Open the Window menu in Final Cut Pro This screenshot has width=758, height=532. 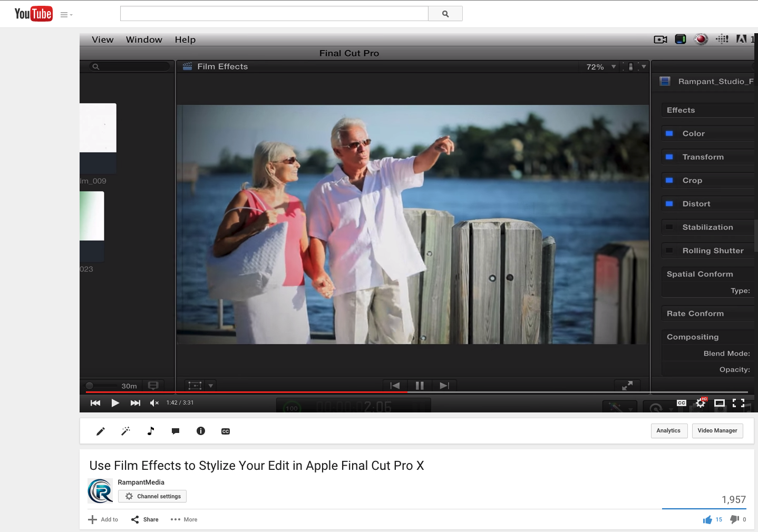pyautogui.click(x=144, y=40)
